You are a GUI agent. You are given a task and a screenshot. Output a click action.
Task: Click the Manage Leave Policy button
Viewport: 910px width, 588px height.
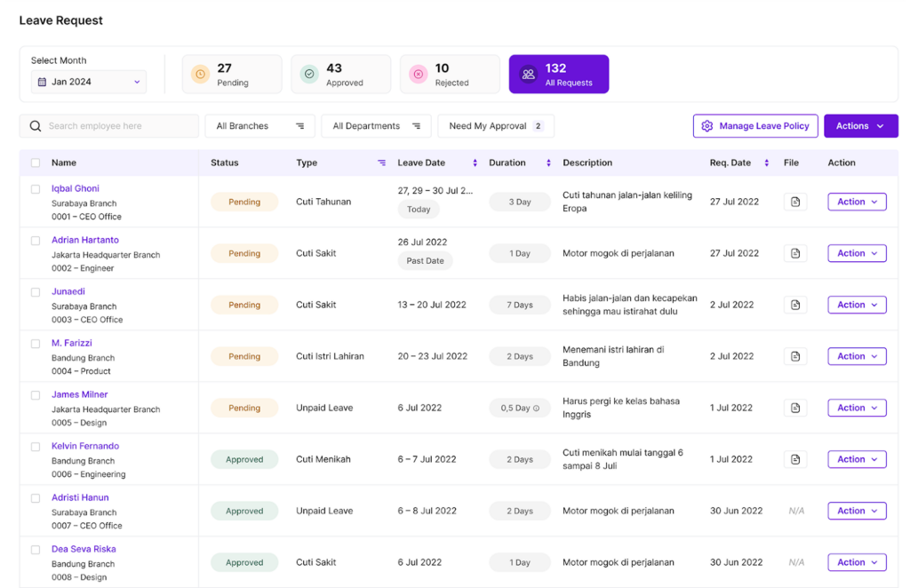tap(754, 126)
